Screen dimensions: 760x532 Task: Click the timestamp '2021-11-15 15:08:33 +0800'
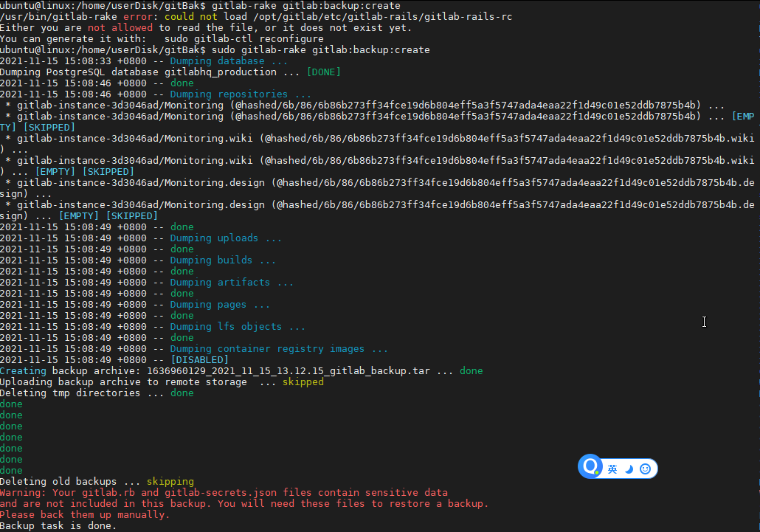(73, 61)
